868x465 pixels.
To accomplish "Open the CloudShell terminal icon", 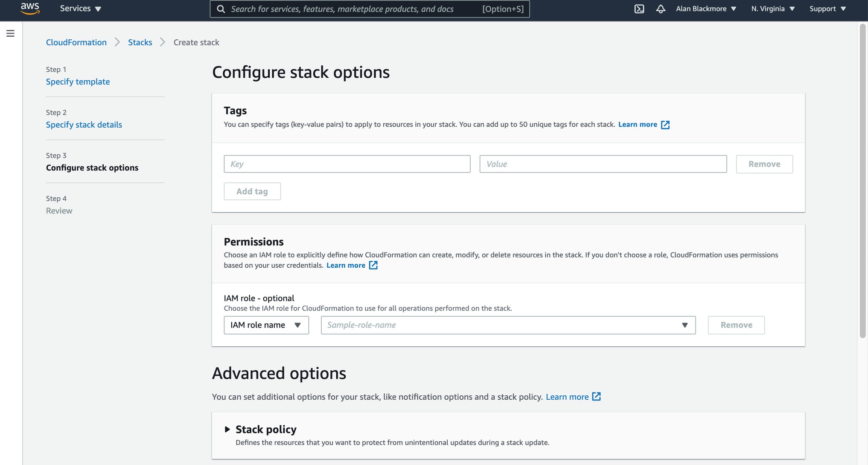I will tap(639, 9).
